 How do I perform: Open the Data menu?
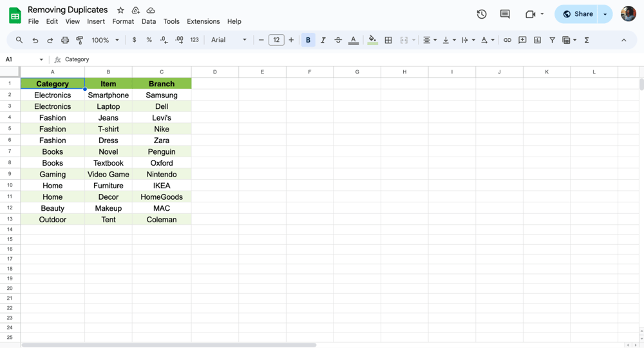(149, 21)
